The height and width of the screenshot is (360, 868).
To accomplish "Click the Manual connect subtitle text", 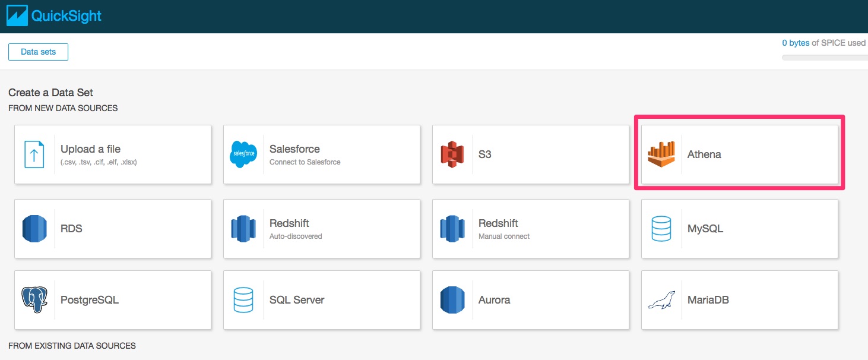I will 504,236.
